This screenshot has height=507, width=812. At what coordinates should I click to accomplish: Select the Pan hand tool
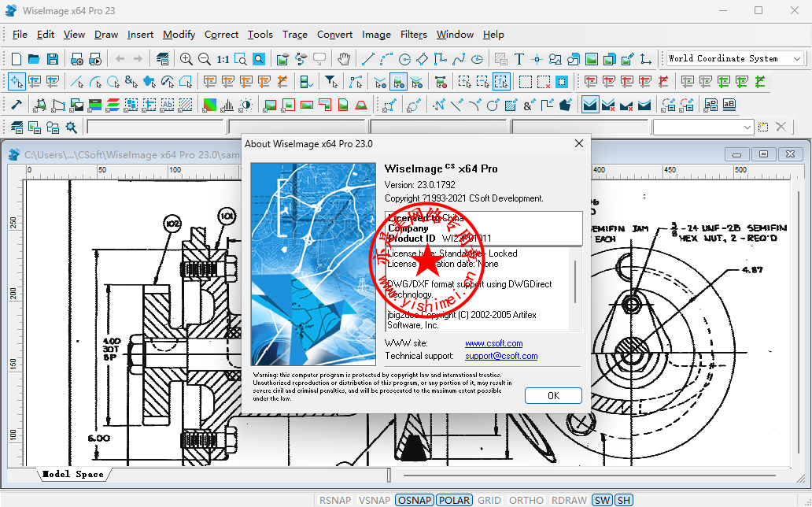(x=344, y=59)
